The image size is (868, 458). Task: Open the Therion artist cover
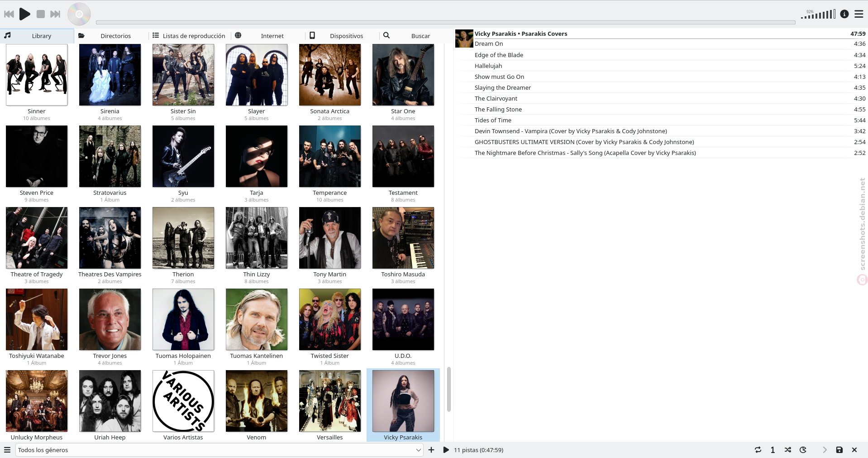[x=183, y=238]
